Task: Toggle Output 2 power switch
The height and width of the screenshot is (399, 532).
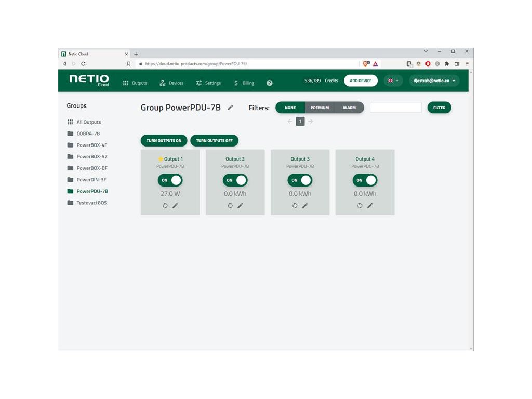Action: (x=235, y=180)
